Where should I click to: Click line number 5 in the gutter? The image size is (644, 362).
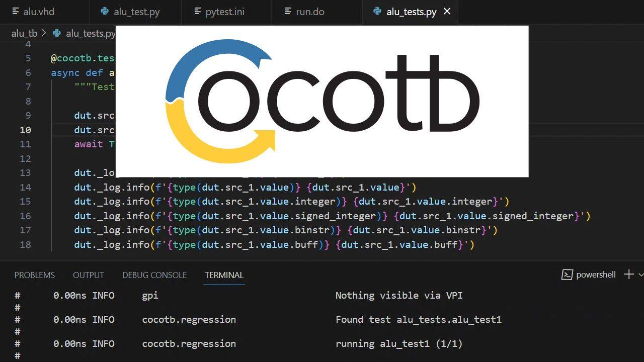[28, 58]
